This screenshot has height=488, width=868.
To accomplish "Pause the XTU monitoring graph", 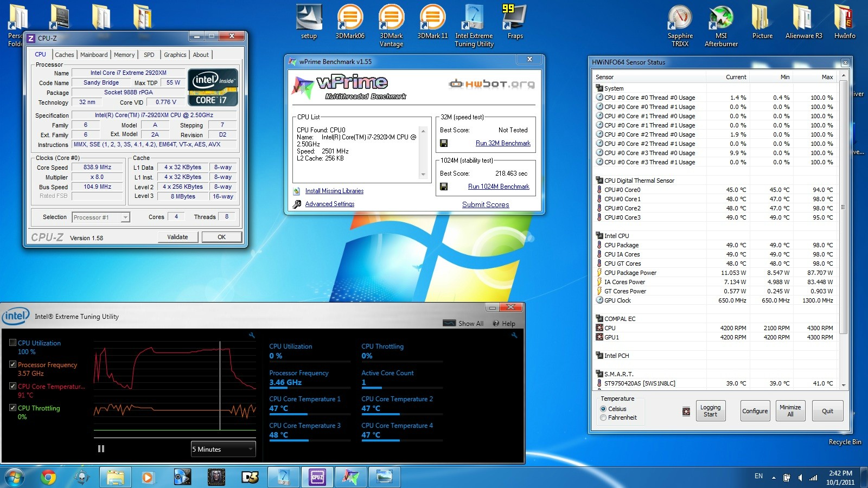I will [101, 449].
